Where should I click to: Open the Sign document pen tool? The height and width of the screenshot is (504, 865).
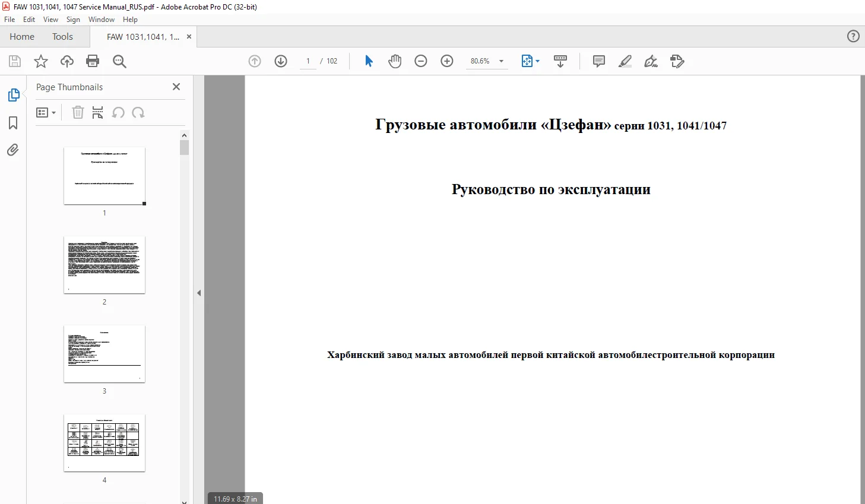coord(651,61)
